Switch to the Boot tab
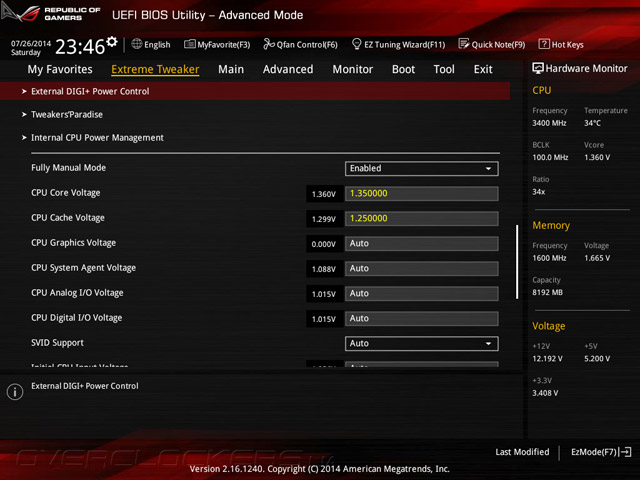This screenshot has height=480, width=640. tap(403, 69)
